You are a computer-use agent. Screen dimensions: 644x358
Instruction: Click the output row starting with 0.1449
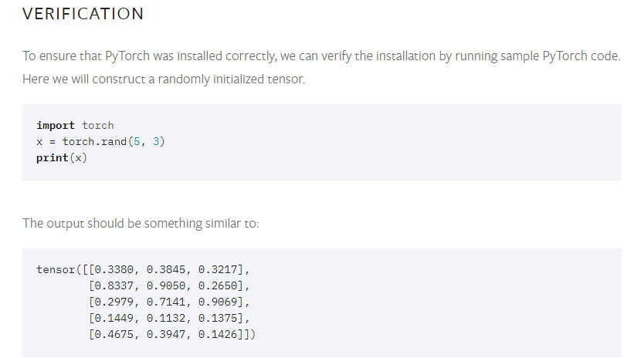[169, 318]
